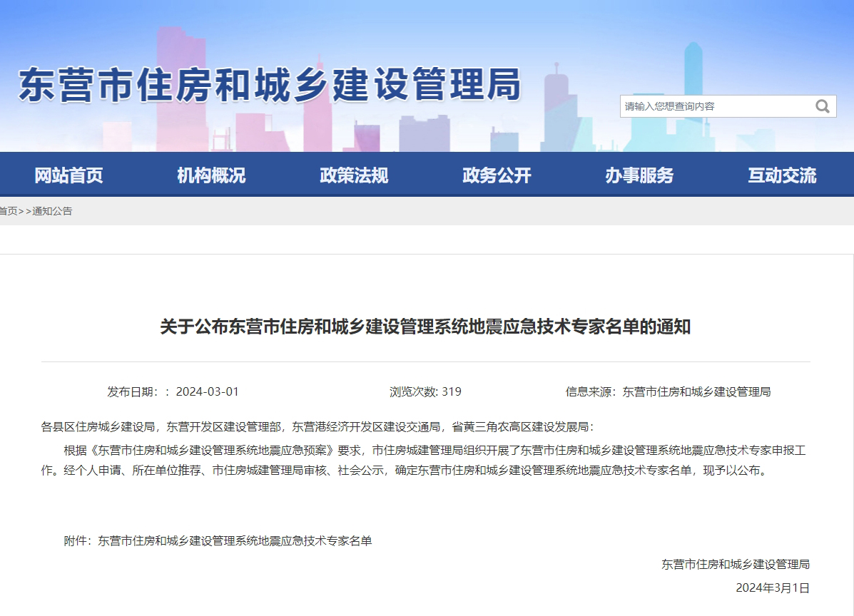
Task: Click the magnifier search icon
Action: pyautogui.click(x=822, y=106)
